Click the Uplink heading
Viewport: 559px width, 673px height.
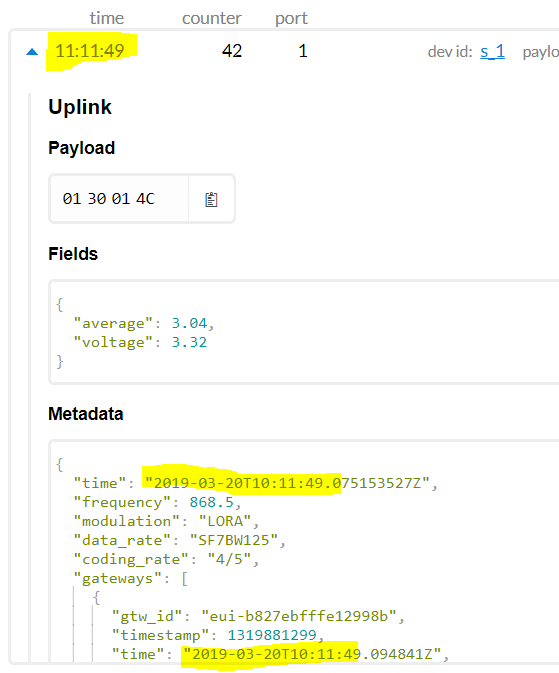(x=80, y=107)
